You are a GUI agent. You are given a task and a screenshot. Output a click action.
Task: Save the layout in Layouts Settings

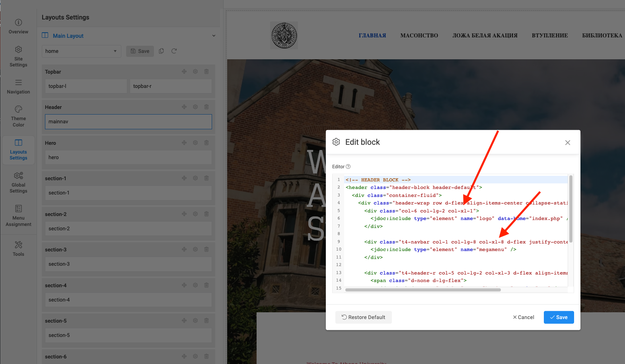tap(140, 51)
